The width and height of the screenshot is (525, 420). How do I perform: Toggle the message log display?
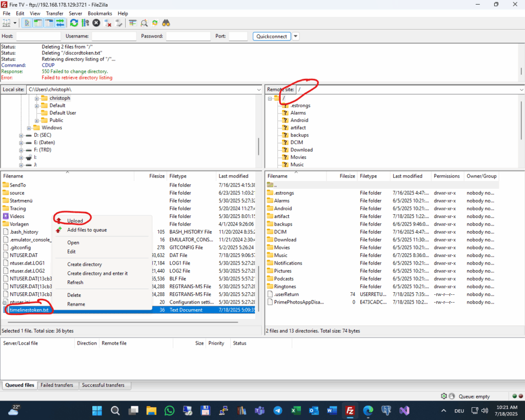pyautogui.click(x=27, y=23)
